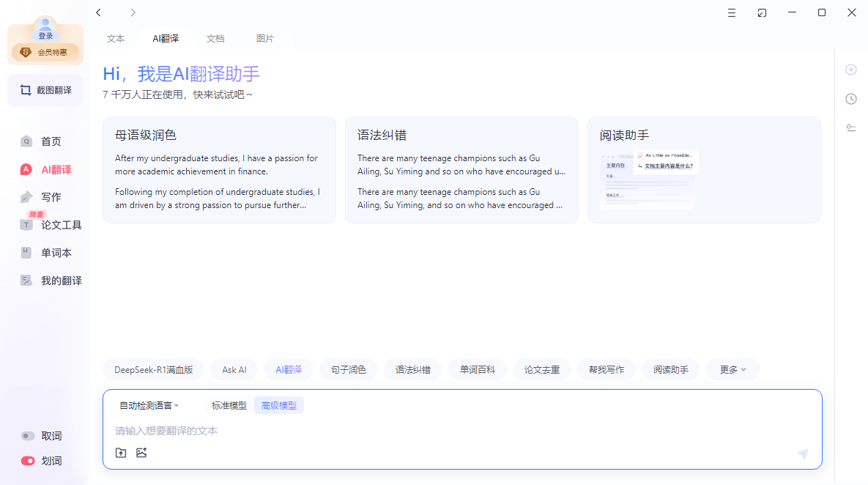Click the translation text input field
This screenshot has width=868, height=485.
[439, 431]
